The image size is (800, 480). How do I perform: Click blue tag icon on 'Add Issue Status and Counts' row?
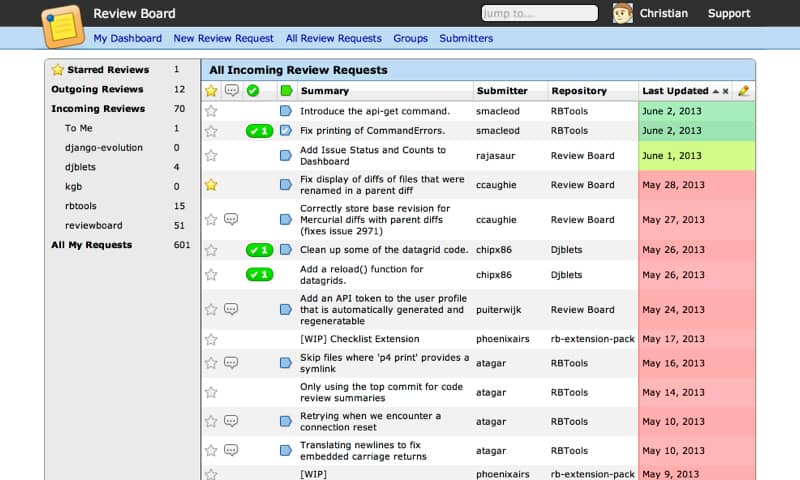click(286, 155)
